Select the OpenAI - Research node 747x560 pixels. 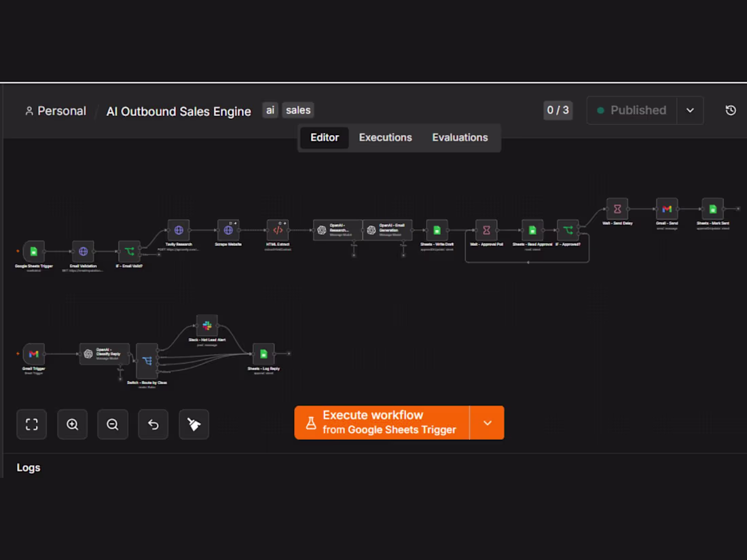click(x=338, y=230)
